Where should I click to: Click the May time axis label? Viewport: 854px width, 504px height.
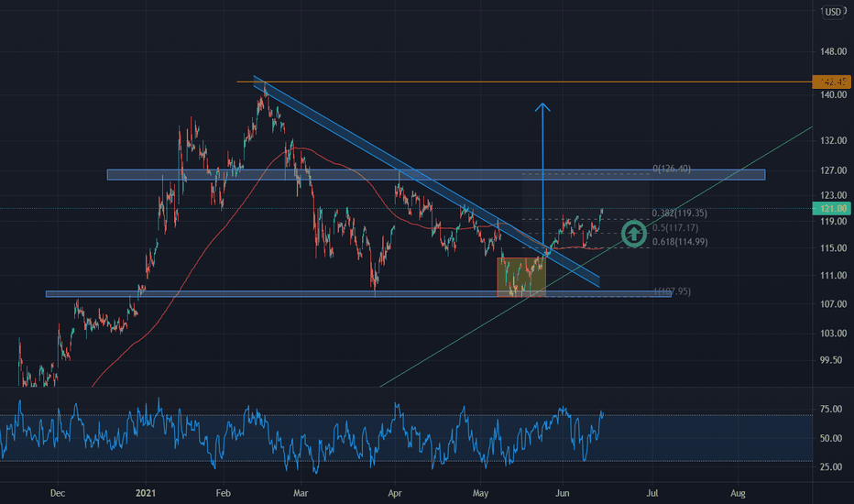coord(480,493)
